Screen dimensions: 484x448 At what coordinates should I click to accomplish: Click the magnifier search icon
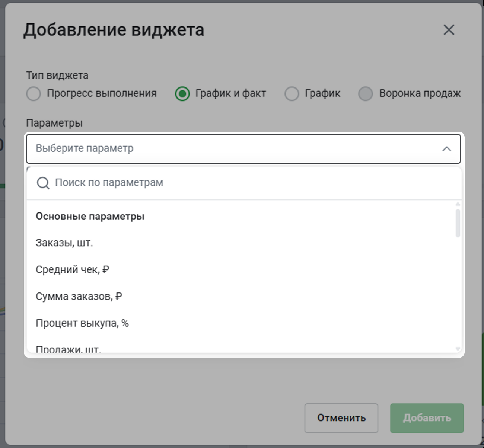43,183
